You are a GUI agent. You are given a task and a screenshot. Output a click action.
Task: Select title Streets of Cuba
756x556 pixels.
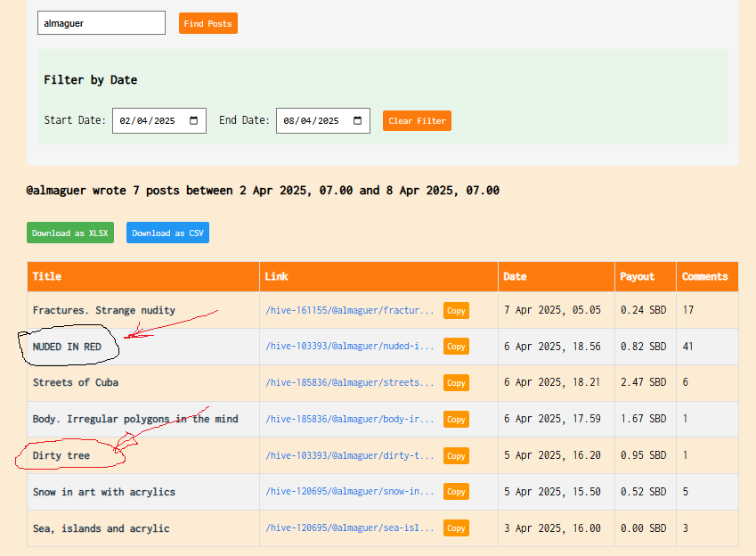tap(76, 383)
